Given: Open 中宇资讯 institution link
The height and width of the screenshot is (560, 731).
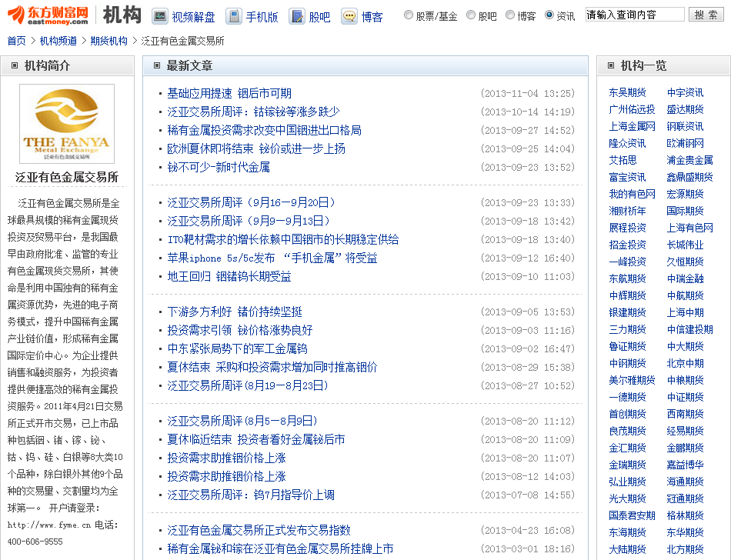Looking at the screenshot, I should click(x=686, y=92).
